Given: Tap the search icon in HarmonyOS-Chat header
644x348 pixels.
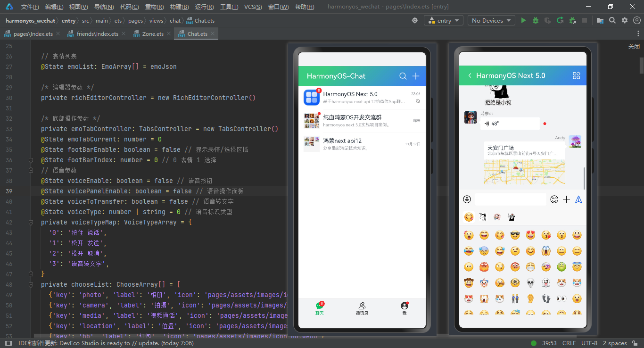Looking at the screenshot, I should (403, 75).
